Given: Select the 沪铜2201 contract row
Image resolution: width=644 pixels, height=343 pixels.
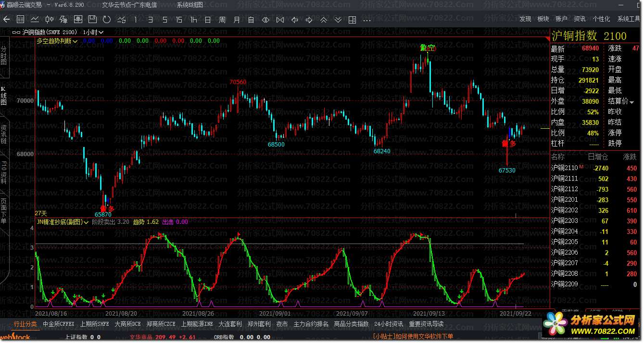Looking at the screenshot, I should (x=596, y=200).
